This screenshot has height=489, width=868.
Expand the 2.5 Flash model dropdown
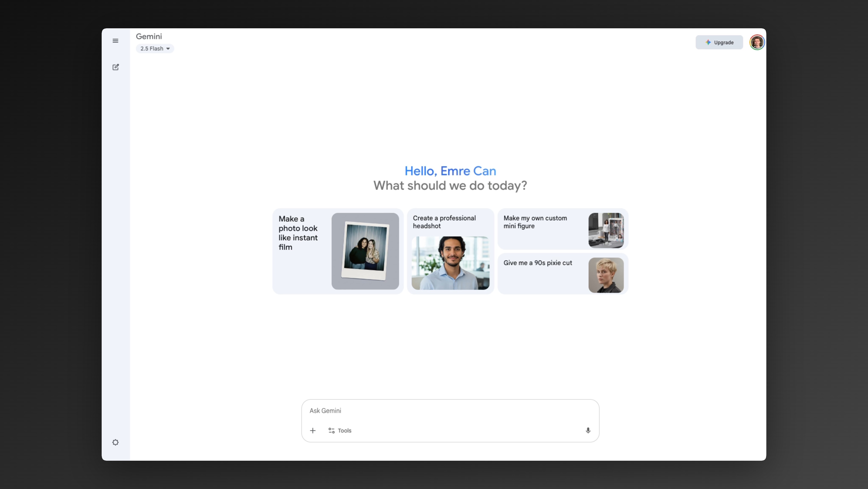(152, 48)
